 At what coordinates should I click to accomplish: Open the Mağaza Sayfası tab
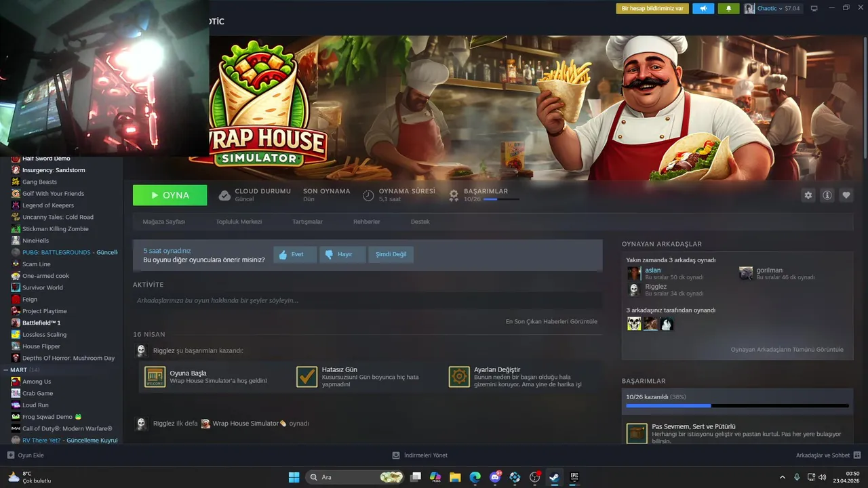[163, 222]
